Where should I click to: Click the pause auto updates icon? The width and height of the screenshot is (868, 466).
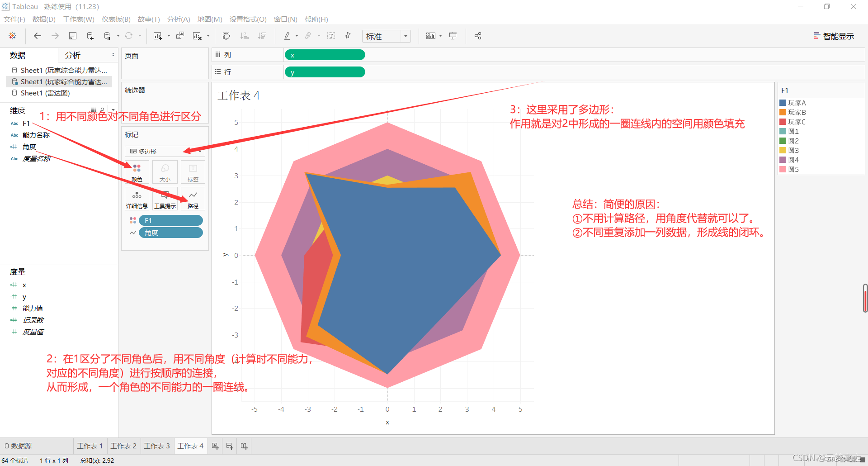pyautogui.click(x=107, y=36)
